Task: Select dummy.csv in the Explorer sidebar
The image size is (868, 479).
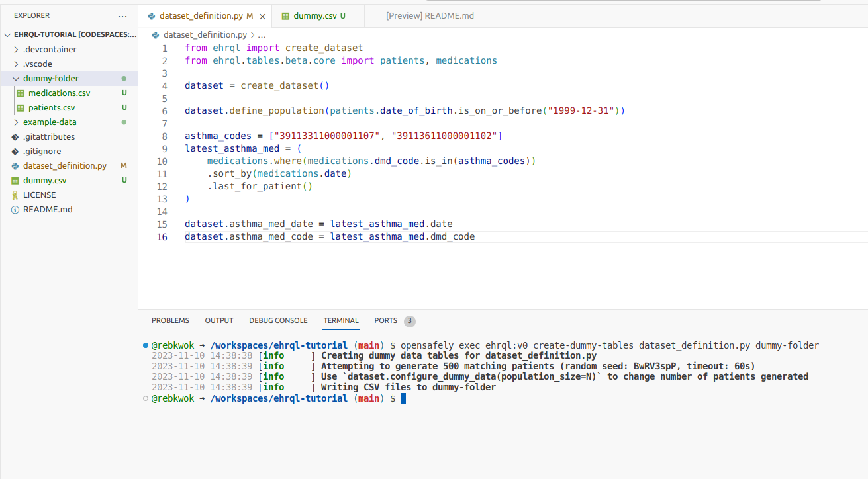Action: click(44, 180)
